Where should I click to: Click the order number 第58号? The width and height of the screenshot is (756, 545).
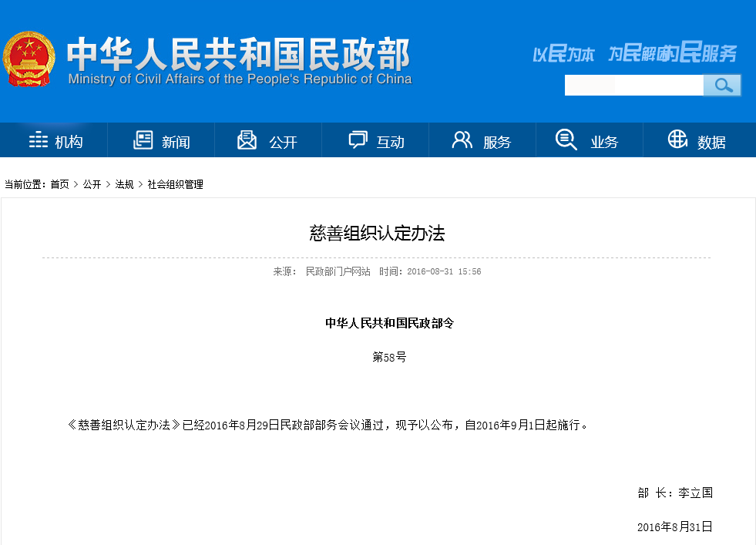point(390,358)
